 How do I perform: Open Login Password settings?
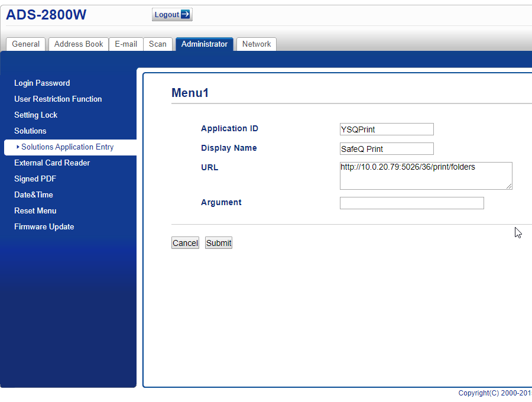click(42, 83)
